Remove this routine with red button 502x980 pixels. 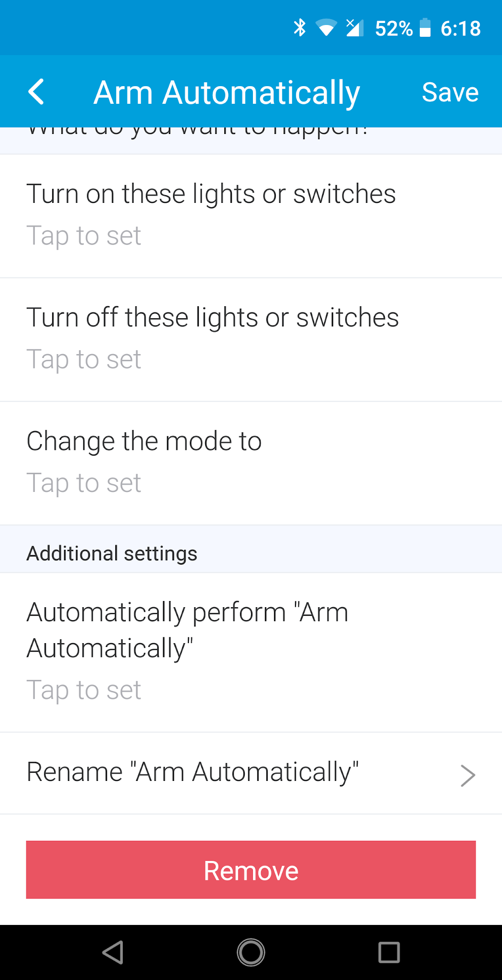click(251, 869)
